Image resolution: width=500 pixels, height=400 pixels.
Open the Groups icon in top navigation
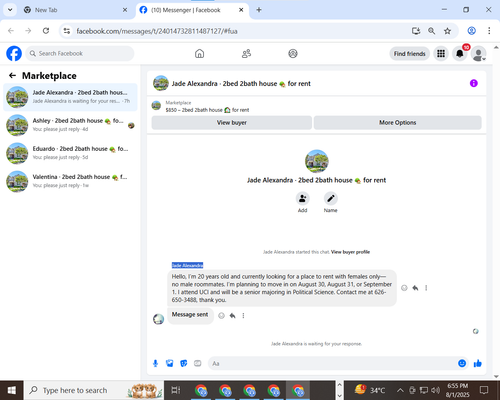(x=293, y=53)
